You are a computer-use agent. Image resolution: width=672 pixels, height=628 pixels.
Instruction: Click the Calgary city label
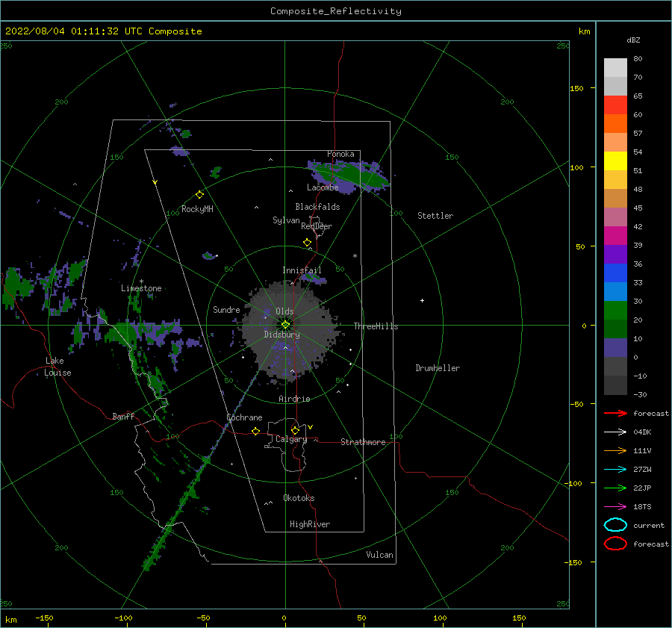pyautogui.click(x=291, y=439)
